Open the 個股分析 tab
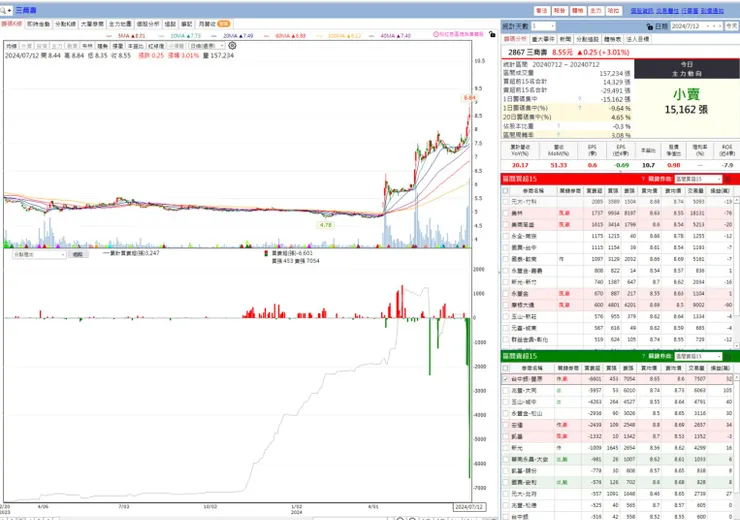This screenshot has height=520, width=740. [x=148, y=24]
